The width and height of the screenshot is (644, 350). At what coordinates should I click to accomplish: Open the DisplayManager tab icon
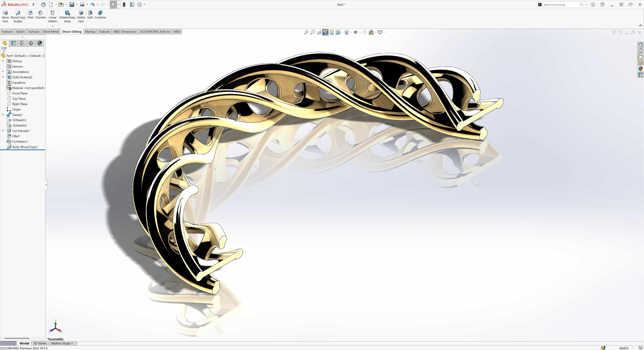40,43
